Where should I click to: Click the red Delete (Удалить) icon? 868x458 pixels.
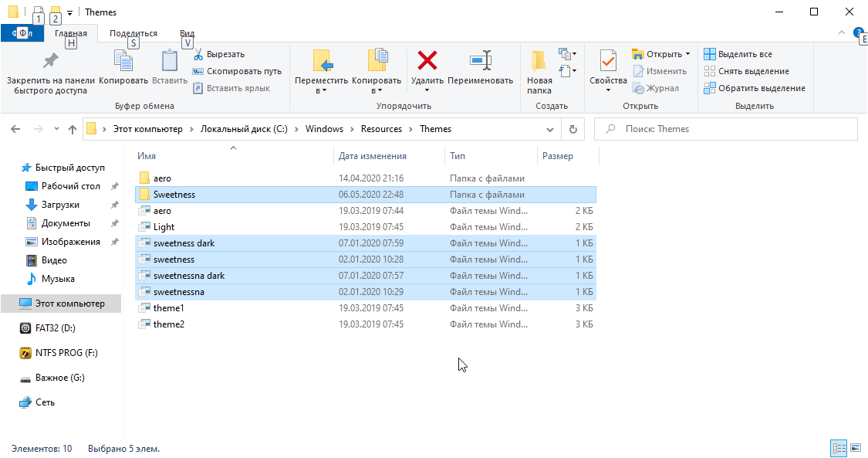(x=427, y=61)
